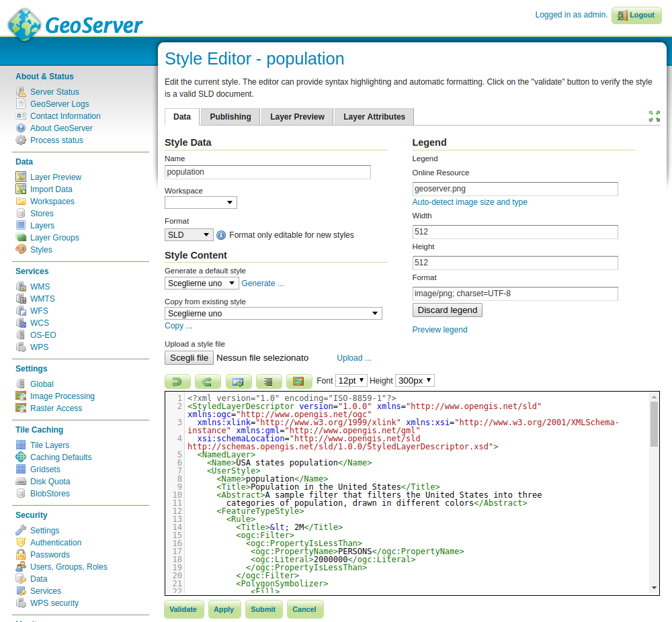Click the Styles palette icon
This screenshot has width=672, height=622.
[x=21, y=249]
